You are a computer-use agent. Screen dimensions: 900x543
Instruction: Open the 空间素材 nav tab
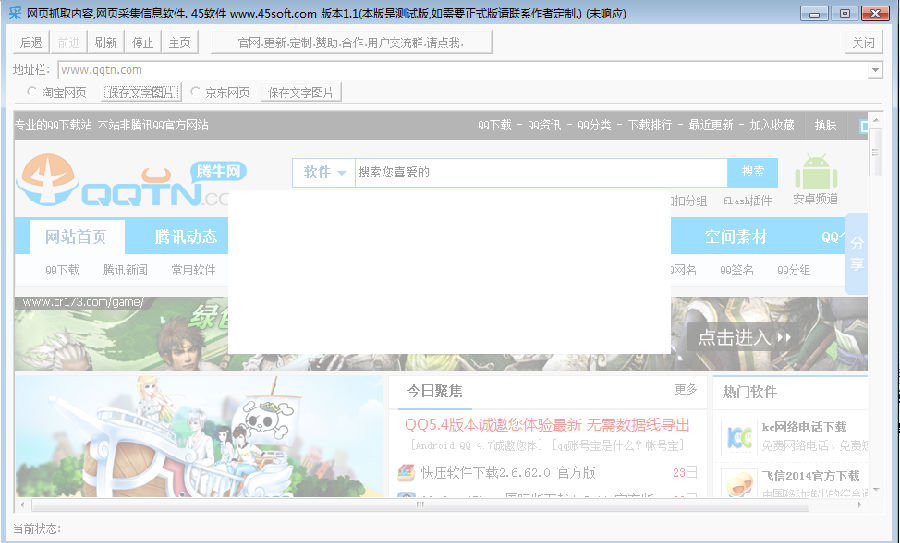pos(735,237)
